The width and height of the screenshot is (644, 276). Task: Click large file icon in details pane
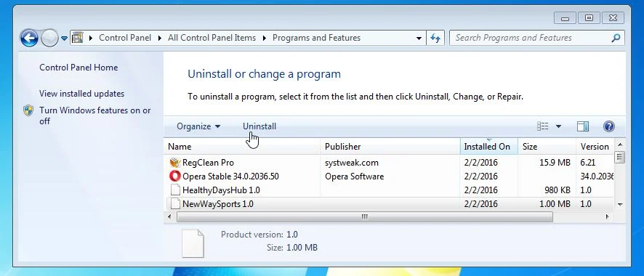pyautogui.click(x=193, y=243)
